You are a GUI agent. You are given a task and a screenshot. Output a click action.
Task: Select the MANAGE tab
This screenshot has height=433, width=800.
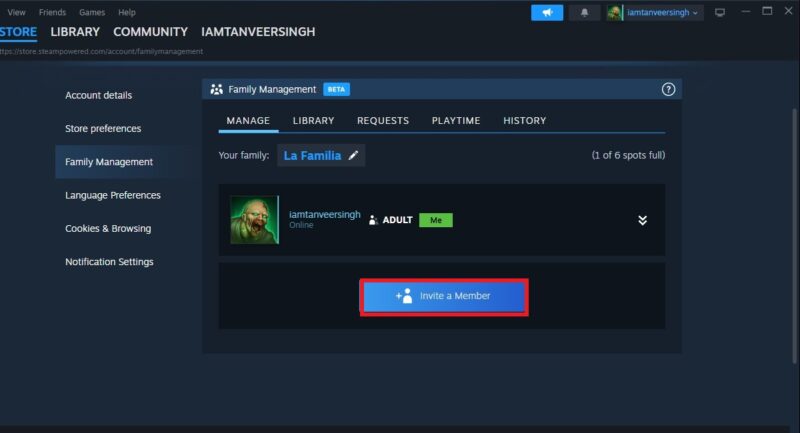[x=248, y=121]
